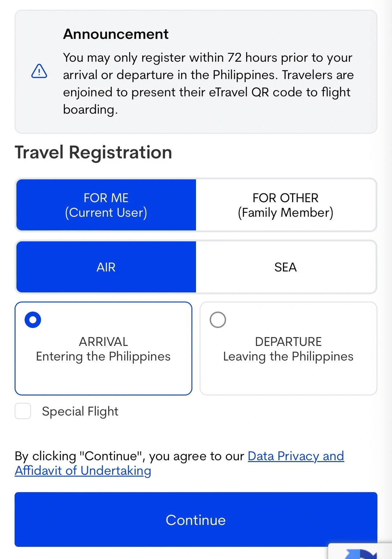The height and width of the screenshot is (559, 392).
Task: Click the 'By clicking Continue' agreement text
Action: (x=129, y=456)
